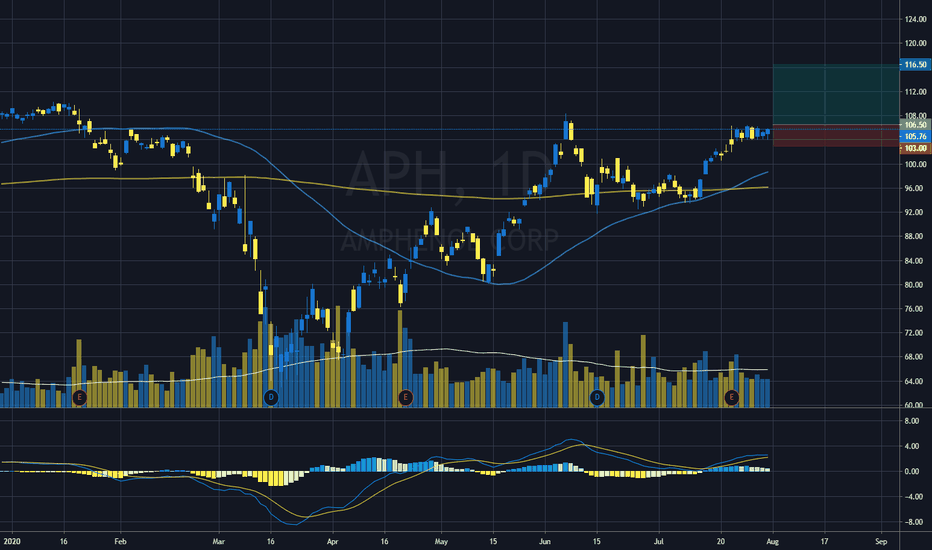This screenshot has height=550, width=932.
Task: Click the Sep date axis label
Action: (x=881, y=542)
